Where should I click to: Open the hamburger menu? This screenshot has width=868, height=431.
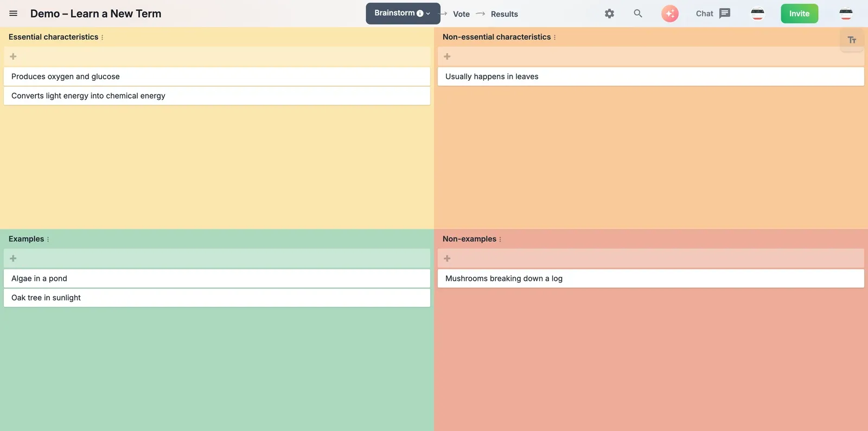[x=14, y=14]
